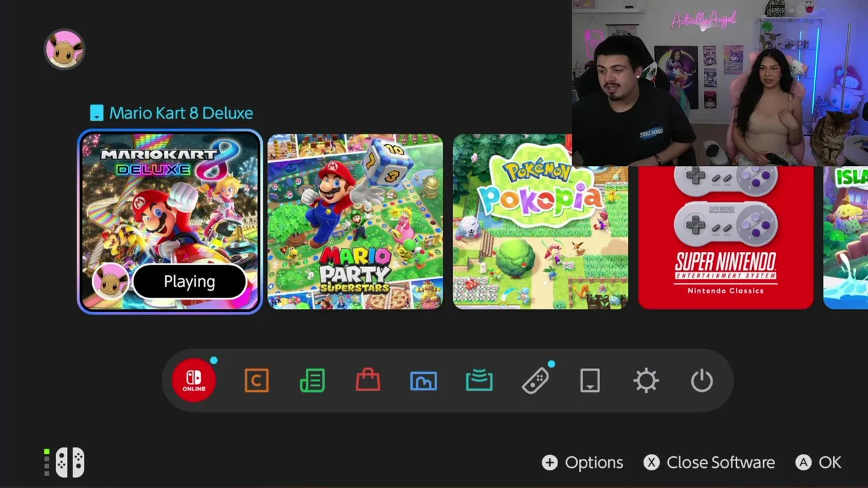Select Mario Party Superstars game tile
This screenshot has width=868, height=488.
pyautogui.click(x=355, y=222)
